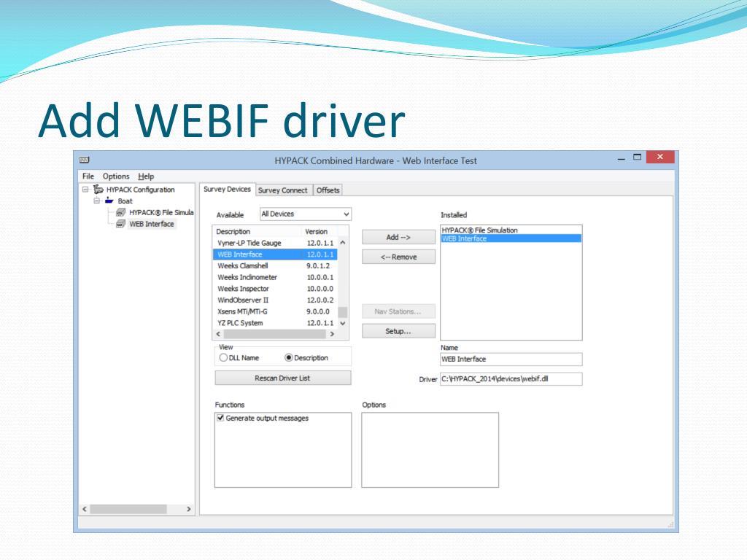Click the <-- Remove button
Screen dimensions: 747x560
[398, 257]
